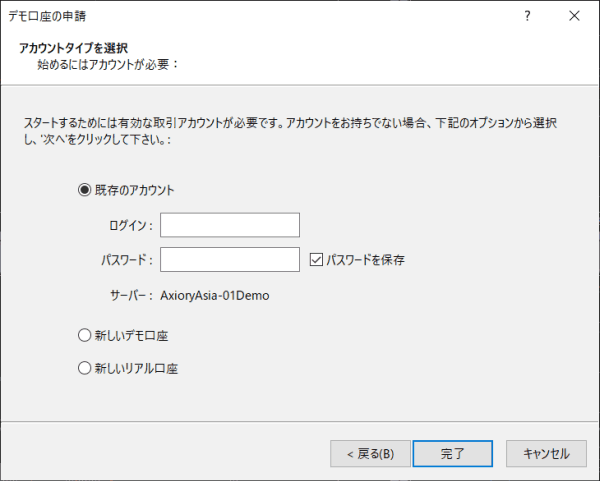
Task: Click the パスワードを保存 label text
Action: (365, 259)
